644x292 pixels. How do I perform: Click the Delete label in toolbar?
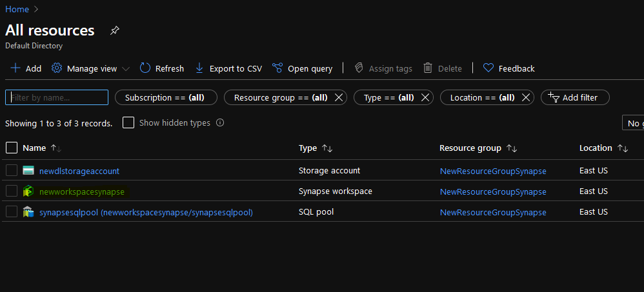(x=450, y=68)
